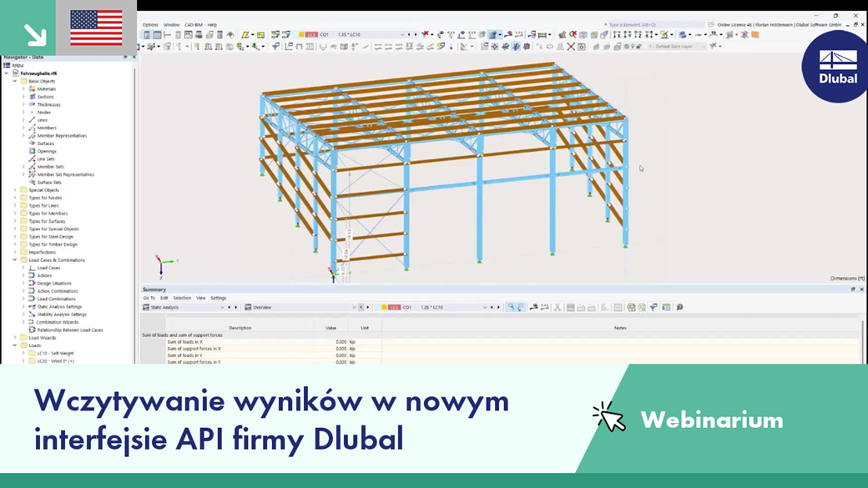Click the orange square icon at toolbar end
This screenshot has width=868, height=488.
pyautogui.click(x=755, y=34)
